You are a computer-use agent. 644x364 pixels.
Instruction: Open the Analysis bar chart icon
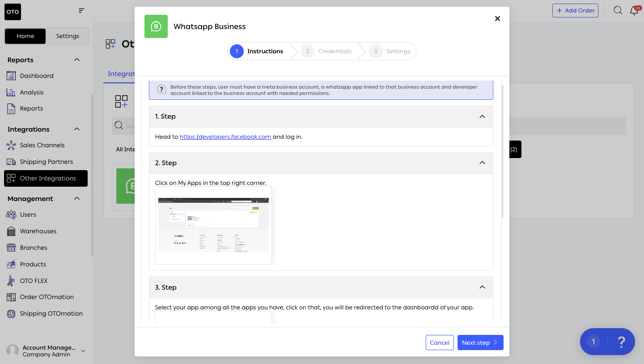click(11, 92)
